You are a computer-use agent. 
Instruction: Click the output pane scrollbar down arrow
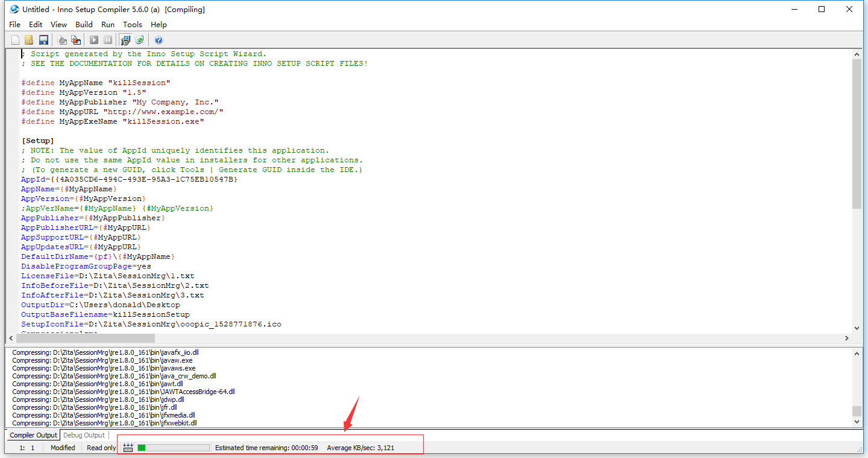pos(857,422)
